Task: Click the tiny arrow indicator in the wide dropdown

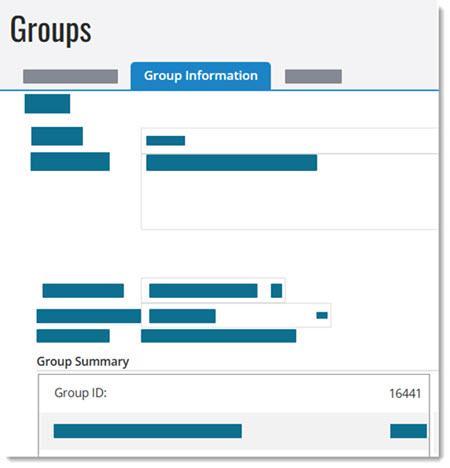Action: coord(322,315)
